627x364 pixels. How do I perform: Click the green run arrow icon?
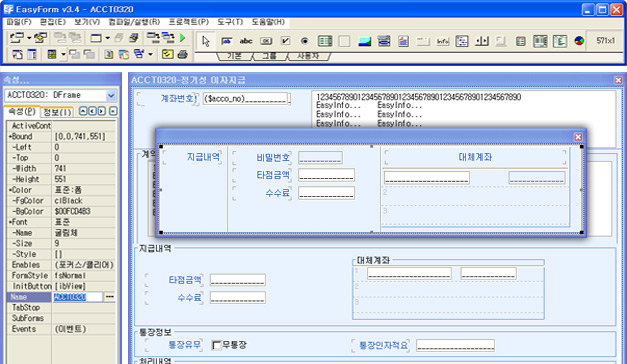pos(183,38)
